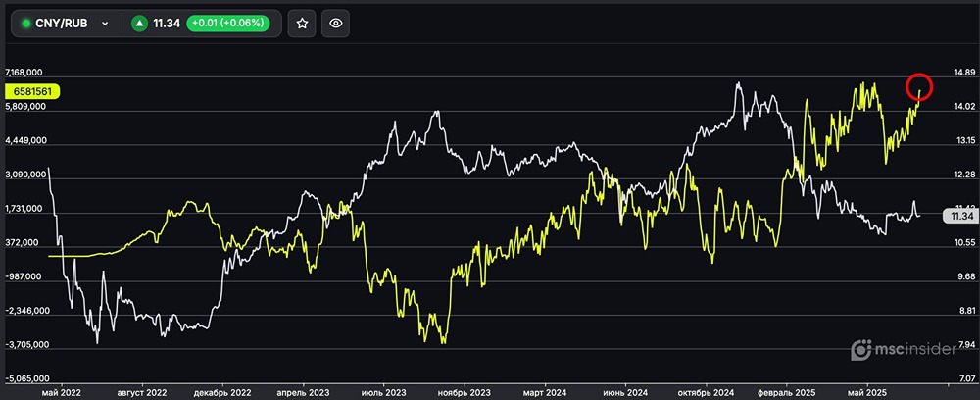Click the 14.89 right axis price label
This screenshot has height=400, width=980.
coord(963,73)
